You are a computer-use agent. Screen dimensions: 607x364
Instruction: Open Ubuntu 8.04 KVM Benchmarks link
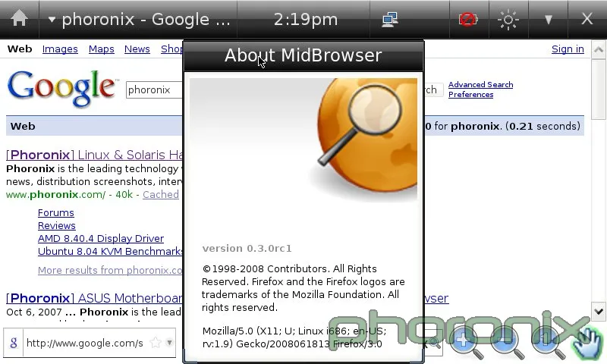click(x=110, y=252)
